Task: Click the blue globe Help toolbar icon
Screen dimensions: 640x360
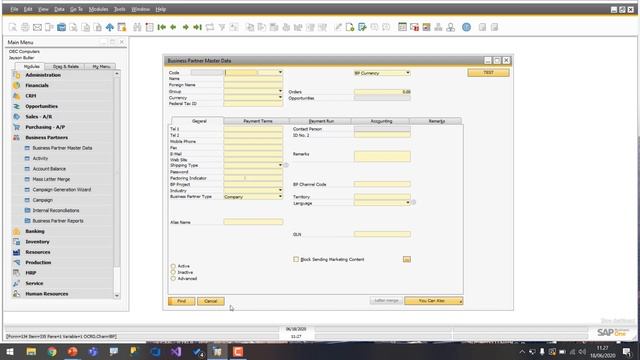Action: [x=467, y=27]
